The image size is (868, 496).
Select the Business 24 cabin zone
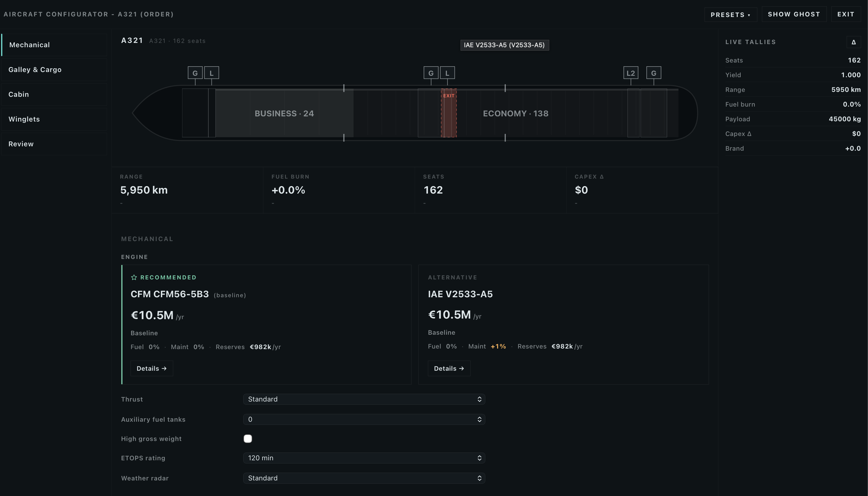284,113
